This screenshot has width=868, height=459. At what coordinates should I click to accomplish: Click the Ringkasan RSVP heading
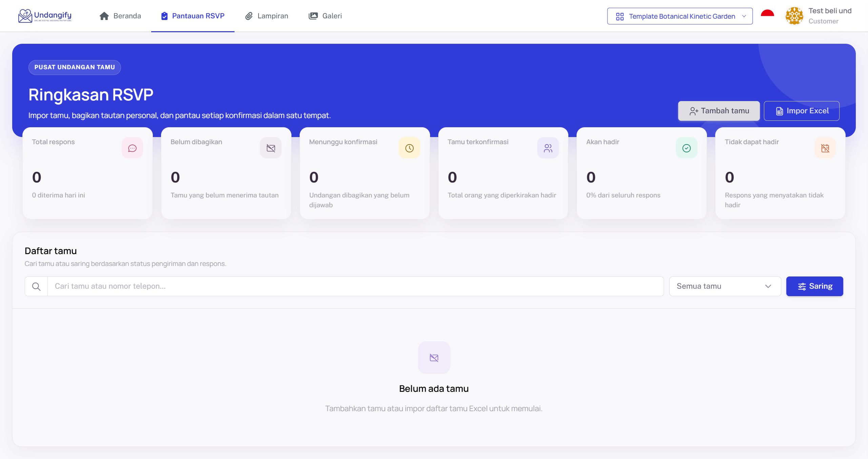coord(91,95)
